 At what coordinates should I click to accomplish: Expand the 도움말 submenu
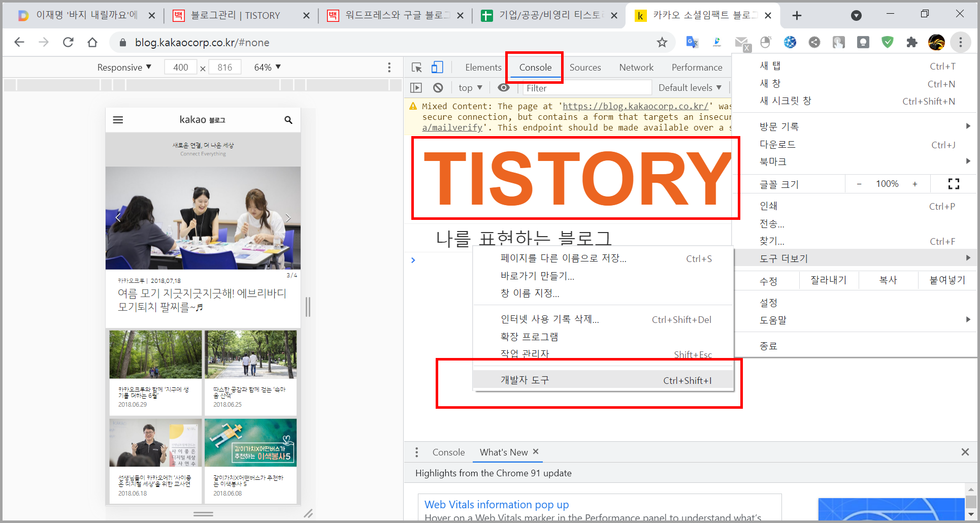click(x=855, y=320)
